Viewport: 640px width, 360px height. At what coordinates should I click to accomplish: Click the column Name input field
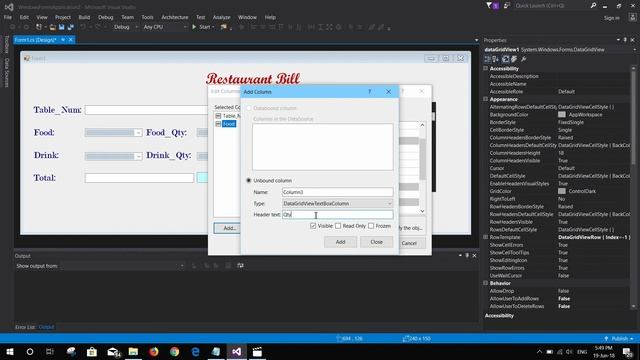coord(338,192)
